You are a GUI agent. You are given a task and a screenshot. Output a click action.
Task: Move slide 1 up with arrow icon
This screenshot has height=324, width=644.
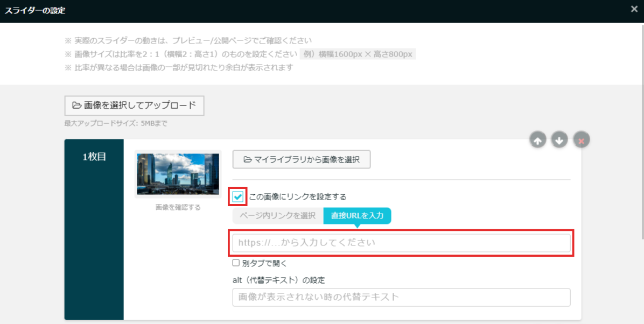(537, 139)
